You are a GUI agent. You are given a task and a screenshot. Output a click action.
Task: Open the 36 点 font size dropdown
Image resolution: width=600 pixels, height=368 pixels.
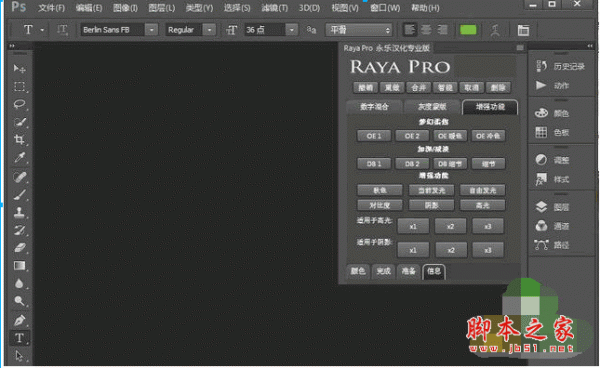click(x=292, y=30)
